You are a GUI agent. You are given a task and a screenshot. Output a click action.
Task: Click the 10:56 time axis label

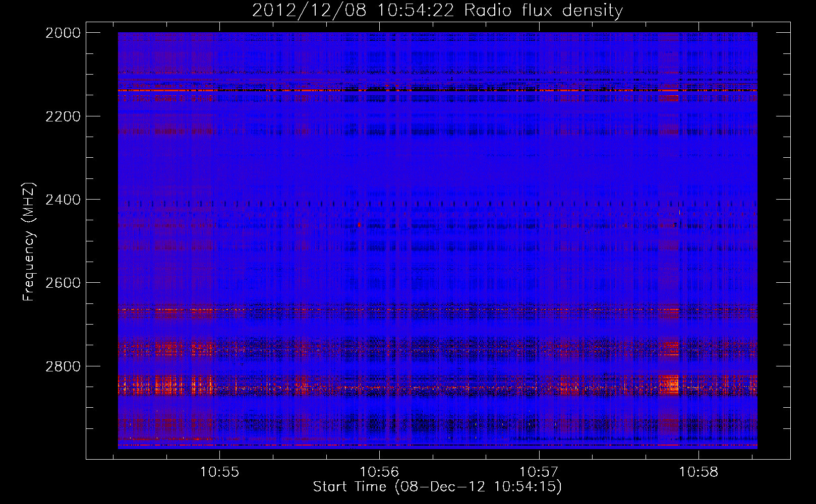pos(379,472)
